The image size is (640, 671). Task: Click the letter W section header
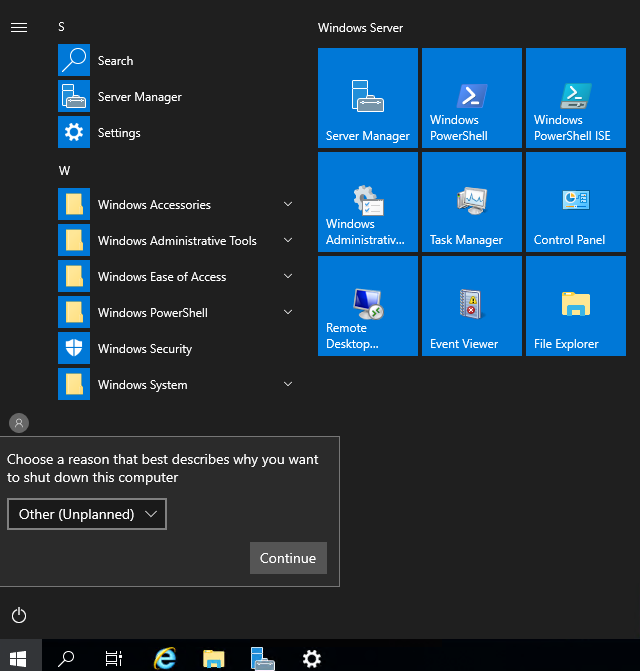pyautogui.click(x=64, y=171)
